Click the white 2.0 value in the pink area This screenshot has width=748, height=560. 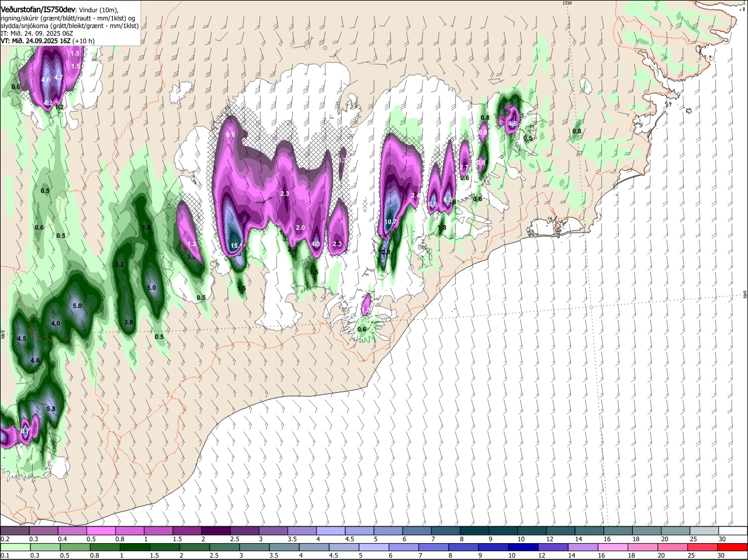pos(300,227)
